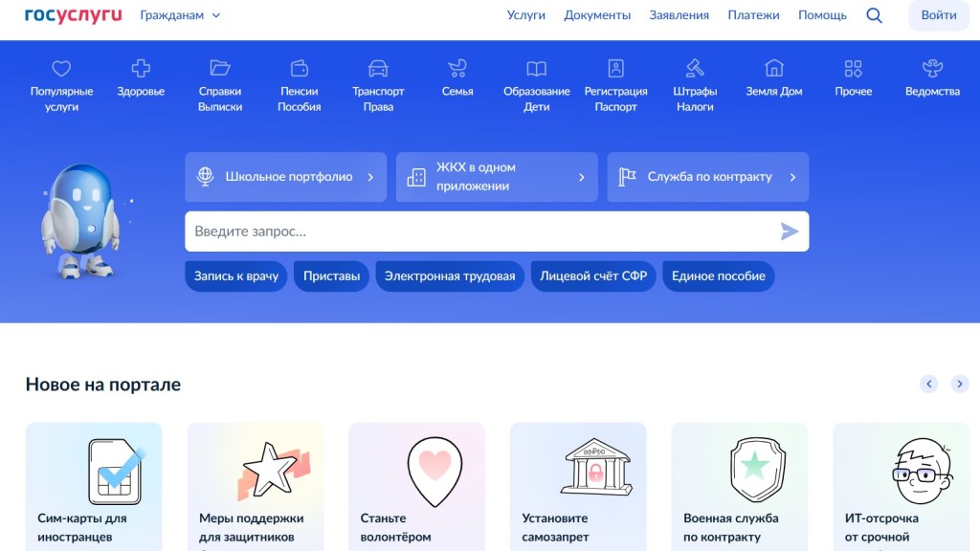
Task: Show previous cards in Новое на портале
Action: [928, 384]
